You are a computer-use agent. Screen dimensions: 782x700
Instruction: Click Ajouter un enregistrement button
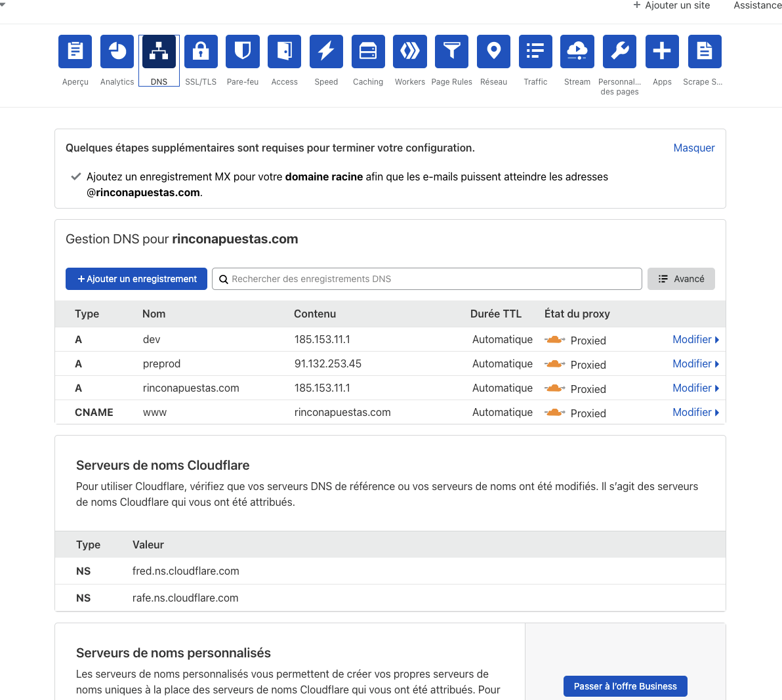[x=136, y=279]
